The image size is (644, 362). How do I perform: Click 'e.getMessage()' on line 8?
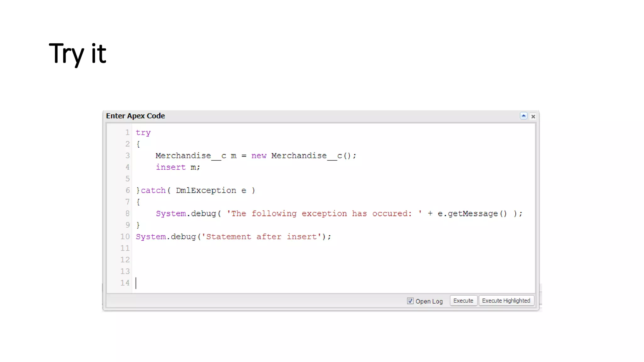pos(472,214)
